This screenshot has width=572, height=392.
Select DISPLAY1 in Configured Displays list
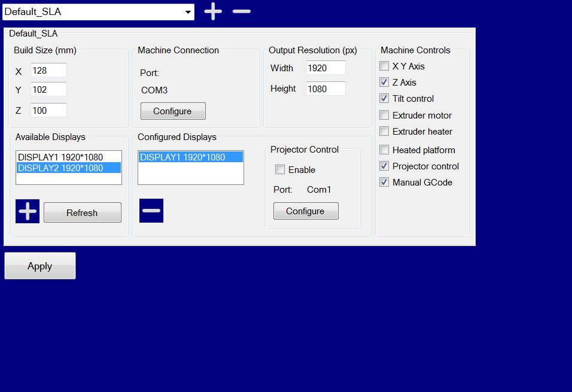pos(182,157)
